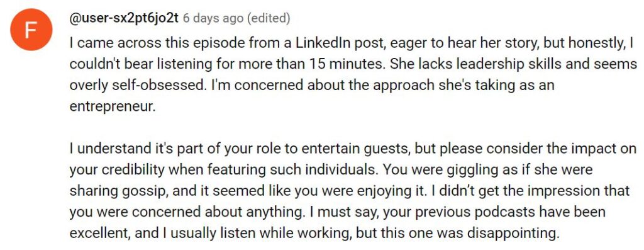Open the @user-sx2pt6jo2t channel link
Screen dimensions: 644x250
point(124,18)
